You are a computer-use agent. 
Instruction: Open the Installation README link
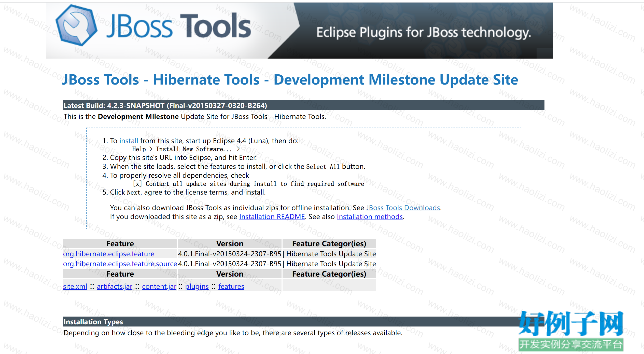pyautogui.click(x=272, y=216)
